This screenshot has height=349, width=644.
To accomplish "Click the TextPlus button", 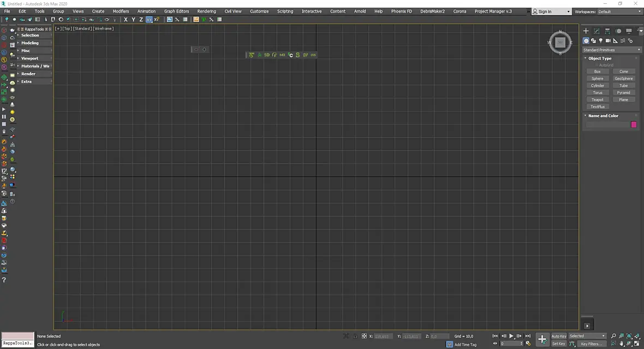I will point(598,107).
